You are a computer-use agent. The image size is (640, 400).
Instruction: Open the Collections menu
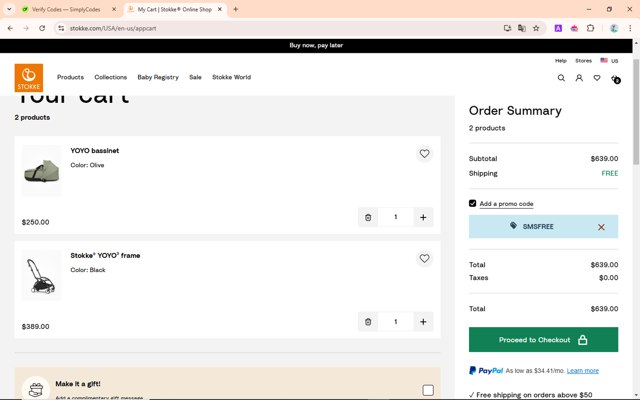[111, 77]
